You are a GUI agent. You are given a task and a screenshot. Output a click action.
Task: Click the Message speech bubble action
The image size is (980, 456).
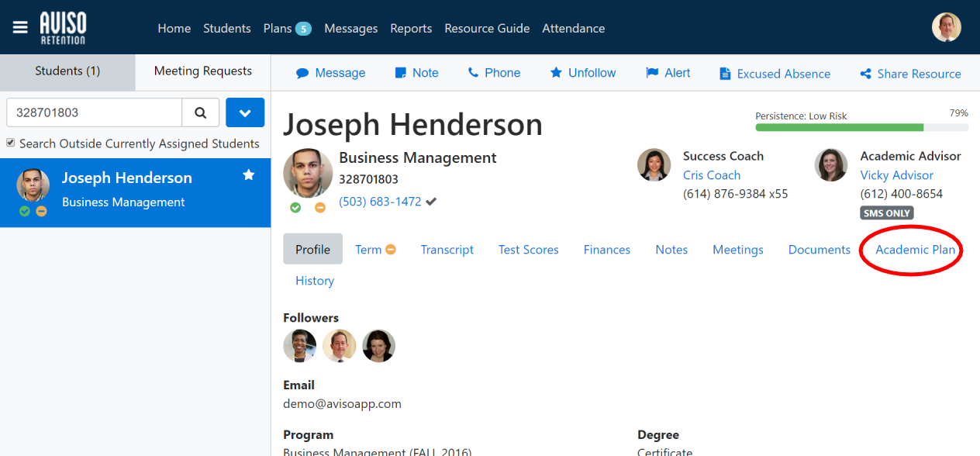(330, 73)
